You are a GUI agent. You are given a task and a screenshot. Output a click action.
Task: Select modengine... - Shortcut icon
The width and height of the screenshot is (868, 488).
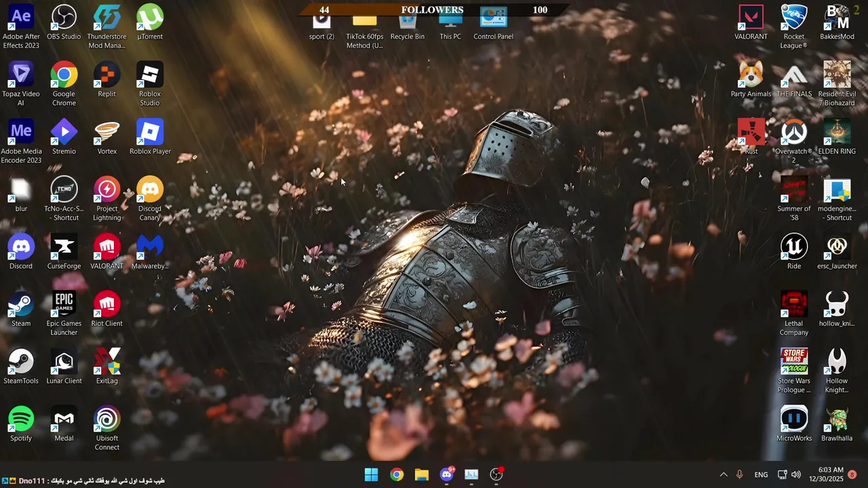point(837,200)
